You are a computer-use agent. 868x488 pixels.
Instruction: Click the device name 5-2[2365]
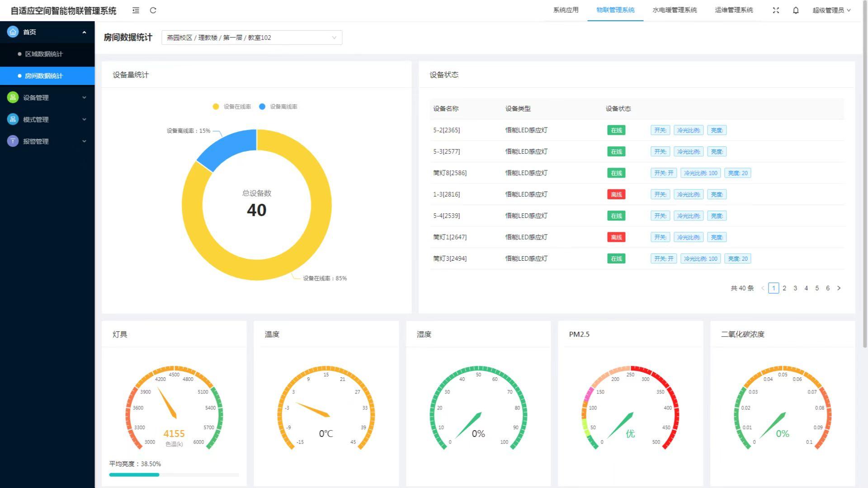[447, 130]
